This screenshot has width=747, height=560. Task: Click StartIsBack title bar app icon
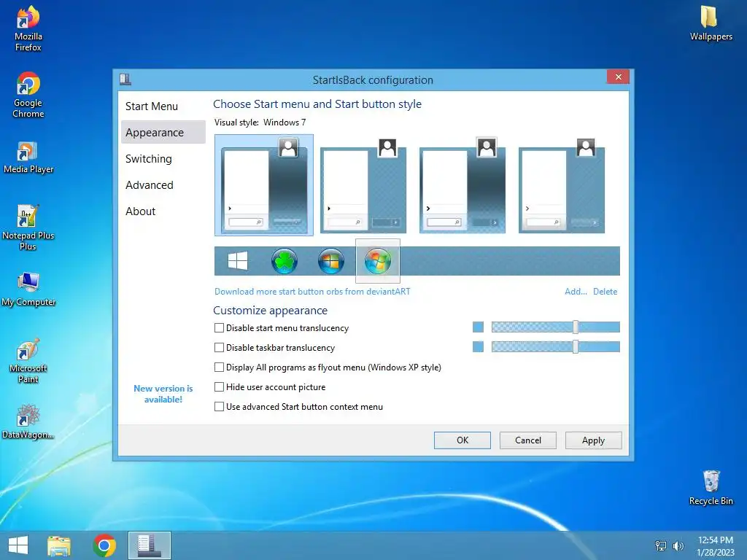(125, 79)
